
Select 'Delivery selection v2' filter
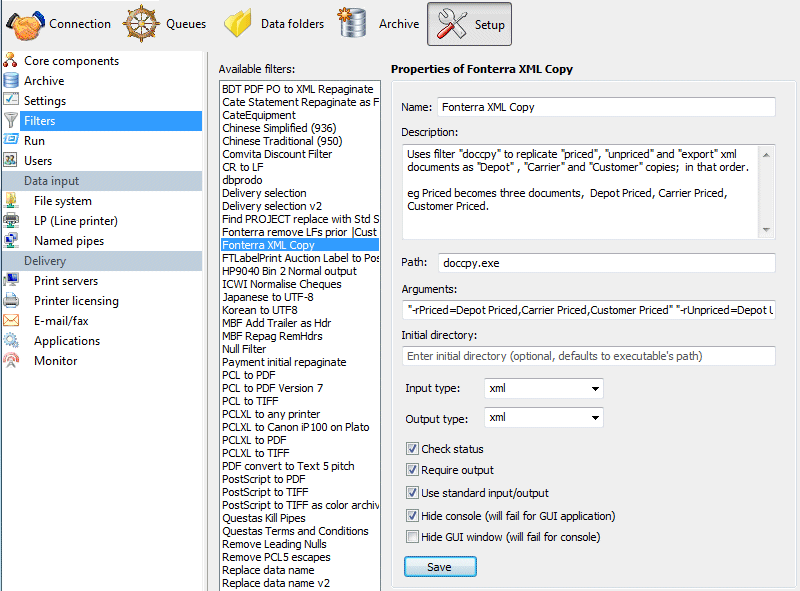[x=272, y=206]
